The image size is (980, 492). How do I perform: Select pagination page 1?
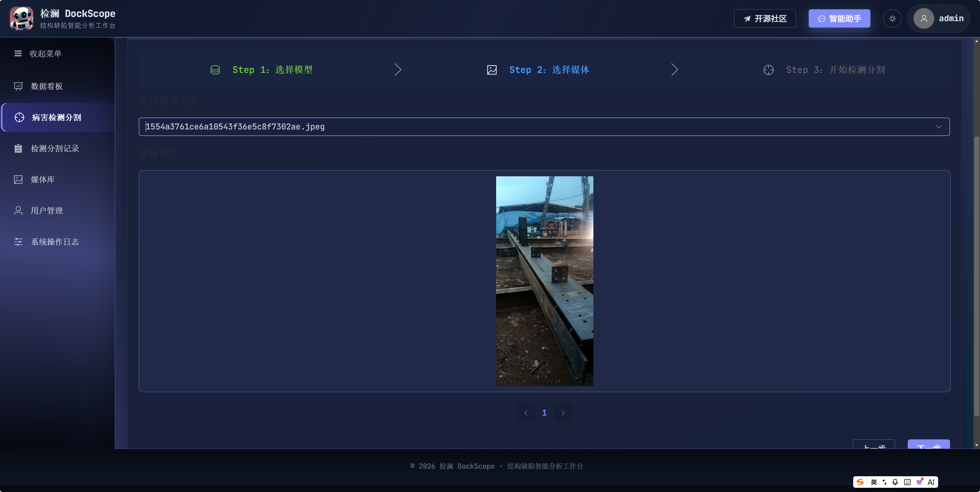(545, 413)
